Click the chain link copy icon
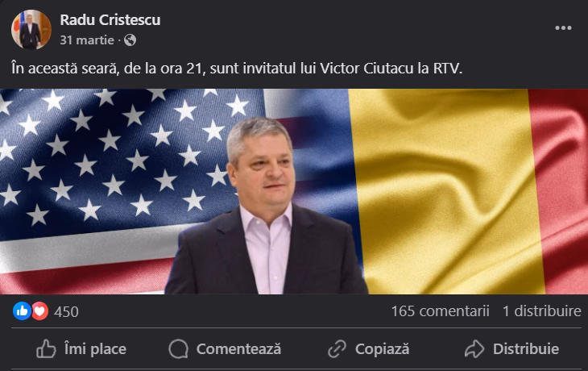This screenshot has height=371, width=588. [337, 349]
